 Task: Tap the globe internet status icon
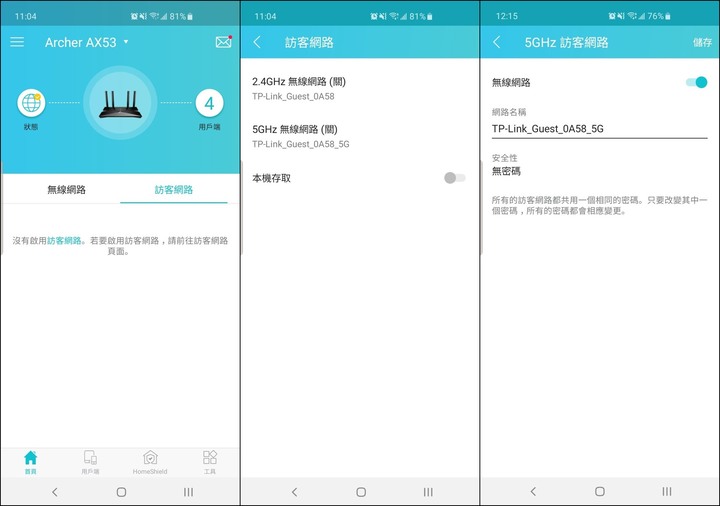(31, 103)
